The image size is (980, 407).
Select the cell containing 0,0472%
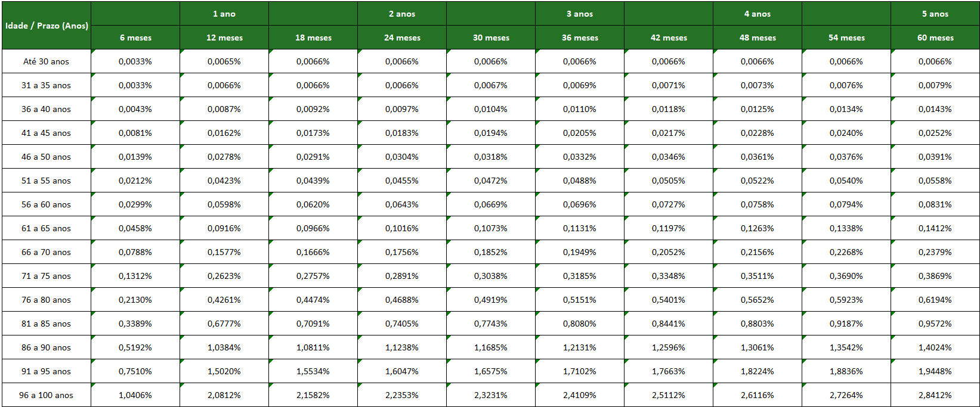(491, 181)
